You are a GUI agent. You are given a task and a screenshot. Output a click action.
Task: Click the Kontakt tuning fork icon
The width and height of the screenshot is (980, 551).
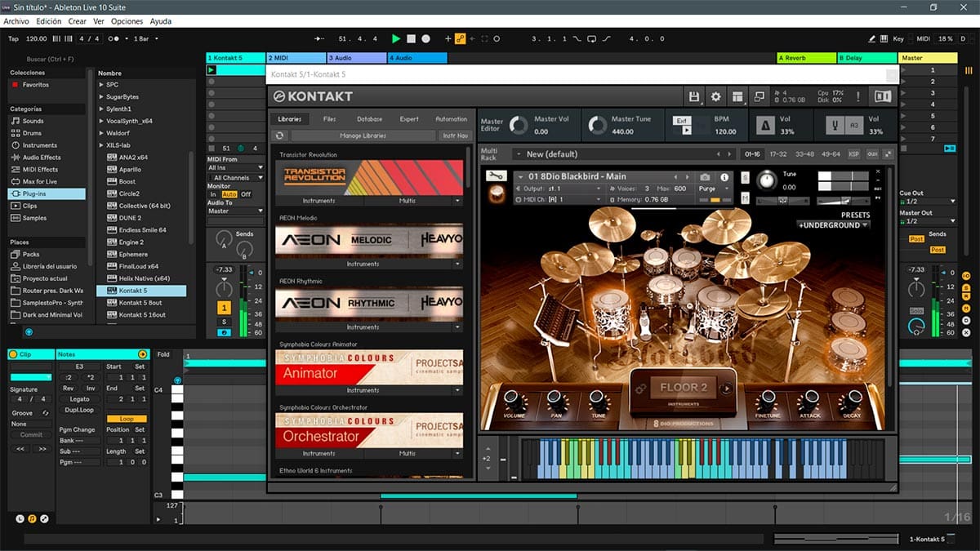coord(835,125)
